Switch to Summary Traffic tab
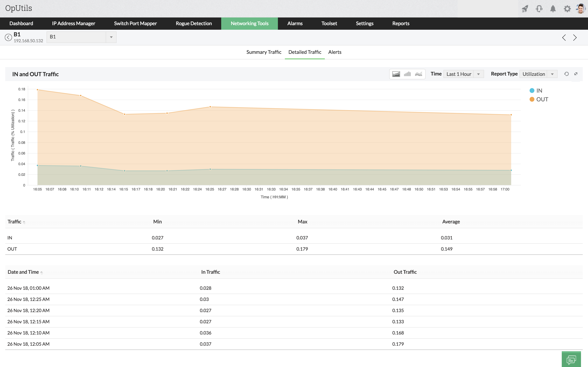588x367 pixels. 264,52
